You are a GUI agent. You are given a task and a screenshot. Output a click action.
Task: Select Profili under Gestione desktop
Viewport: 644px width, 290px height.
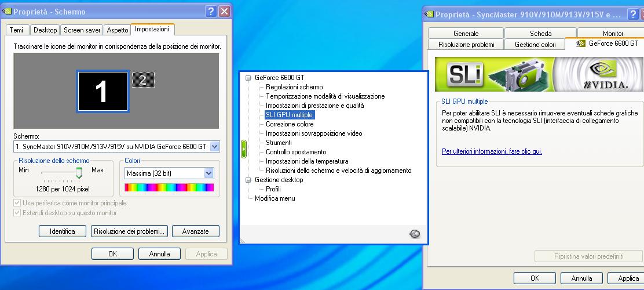click(x=273, y=189)
